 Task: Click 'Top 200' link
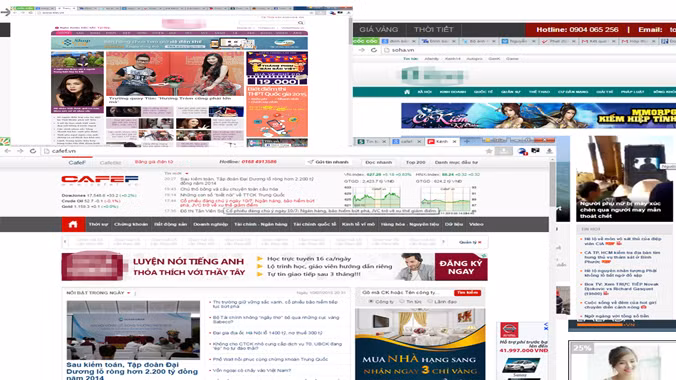416,162
